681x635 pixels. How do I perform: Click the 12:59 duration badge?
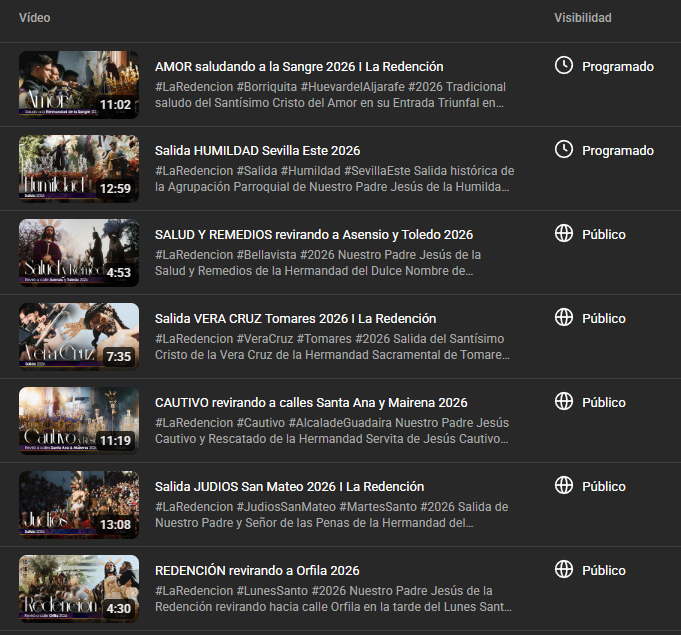pos(116,189)
